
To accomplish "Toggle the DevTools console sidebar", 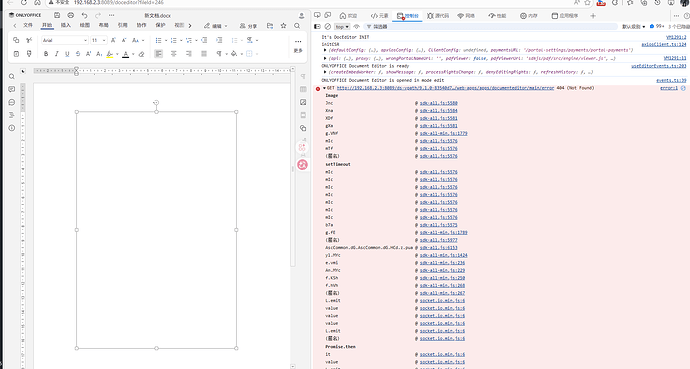I will [317, 26].
